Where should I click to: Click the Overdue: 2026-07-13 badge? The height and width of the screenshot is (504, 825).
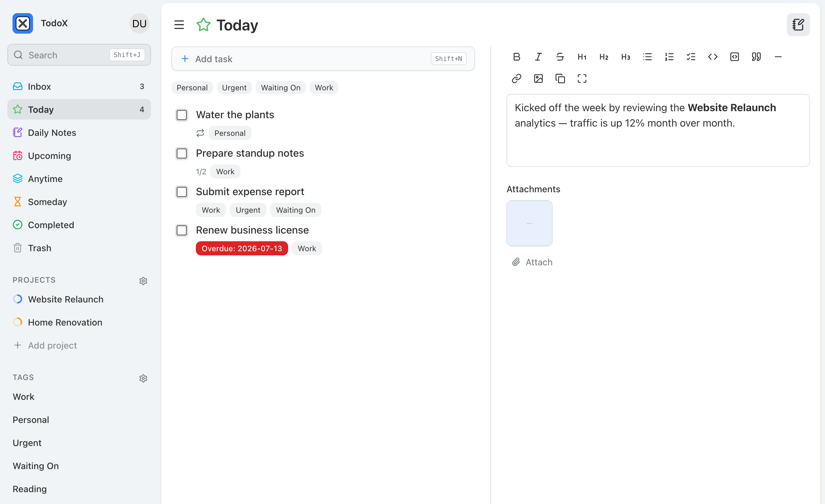(242, 249)
